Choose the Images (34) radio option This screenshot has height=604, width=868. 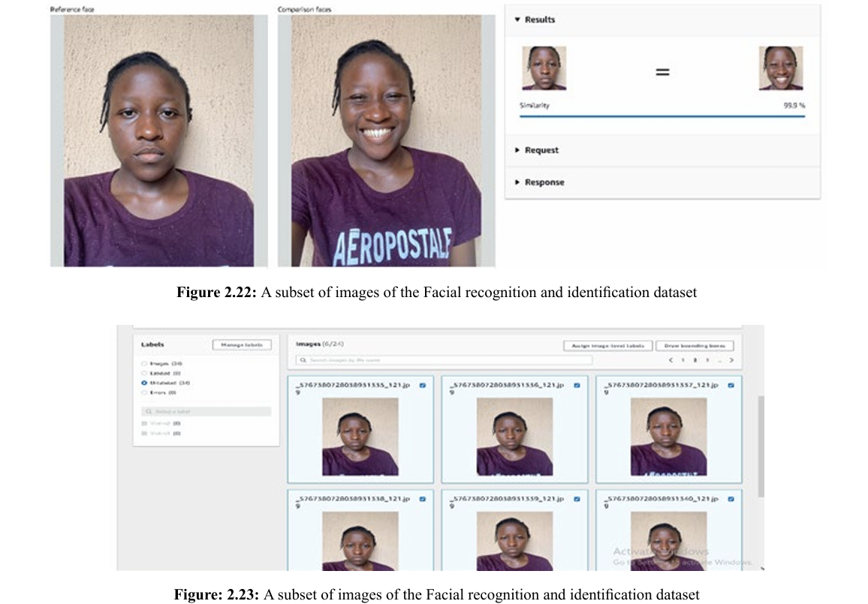click(x=144, y=363)
